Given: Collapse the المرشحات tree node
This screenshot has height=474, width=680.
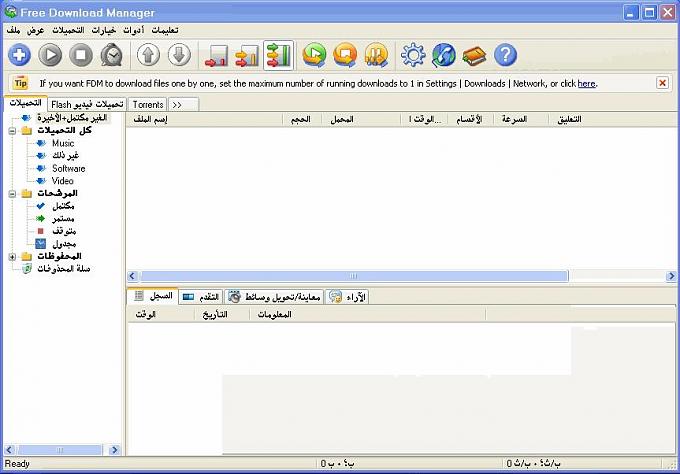Looking at the screenshot, I should (x=12, y=194).
